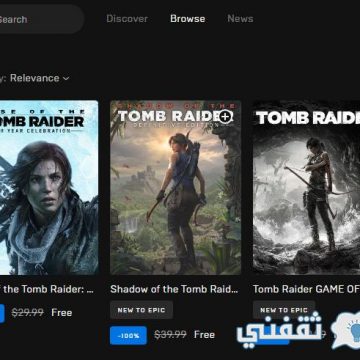Open Tomb Raider GAME OF THE YEAR cover art

306,187
